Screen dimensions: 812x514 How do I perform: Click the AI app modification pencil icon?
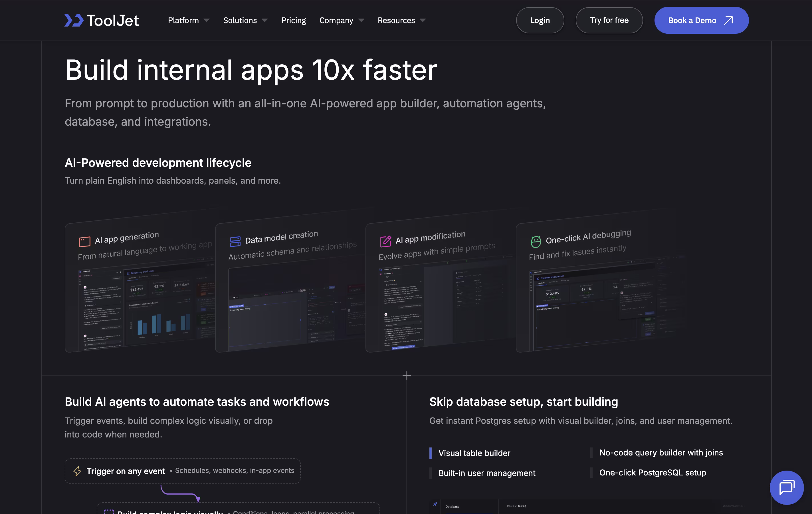click(x=385, y=241)
